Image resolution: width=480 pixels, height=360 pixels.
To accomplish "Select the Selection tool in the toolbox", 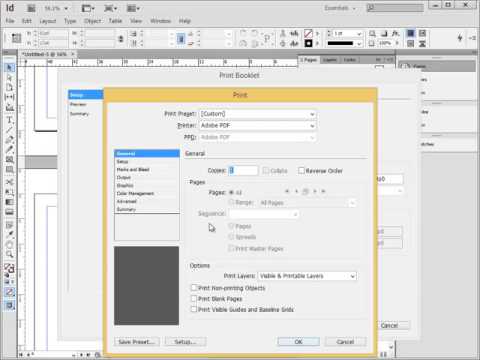I will [x=9, y=68].
